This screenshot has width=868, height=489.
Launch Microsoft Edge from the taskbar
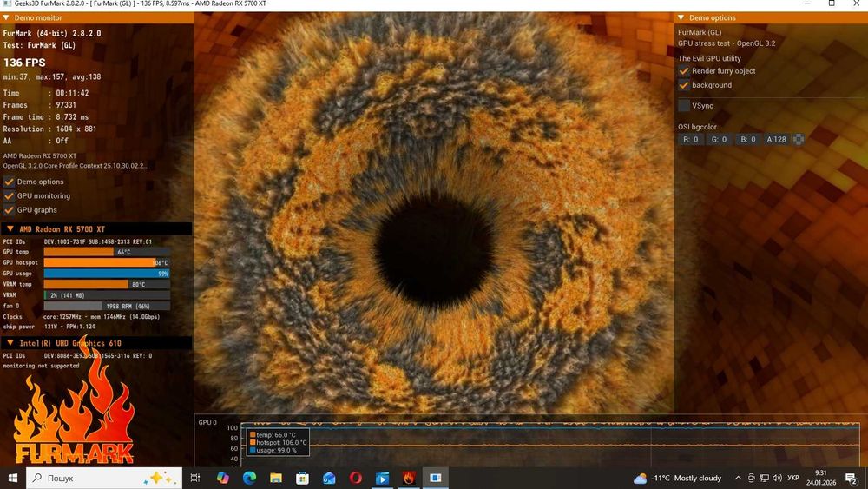tap(249, 478)
